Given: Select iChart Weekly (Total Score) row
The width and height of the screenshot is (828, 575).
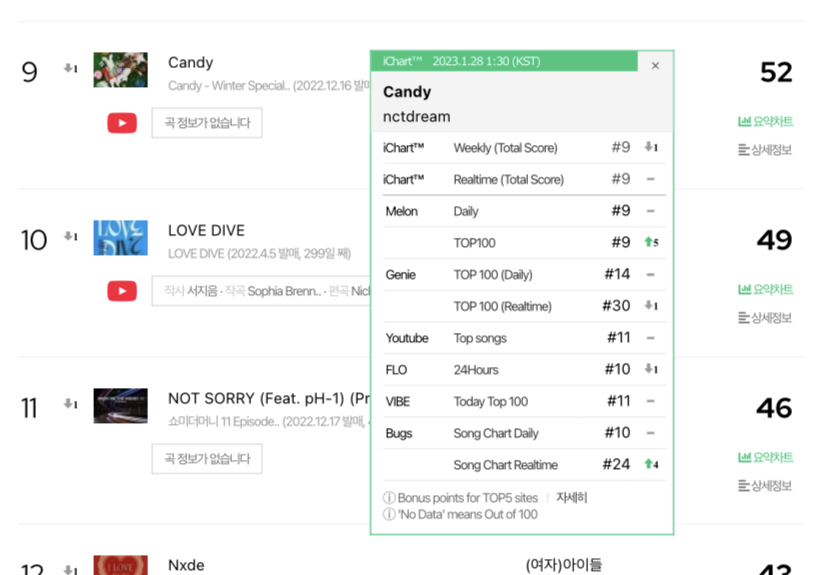Looking at the screenshot, I should coord(524,148).
